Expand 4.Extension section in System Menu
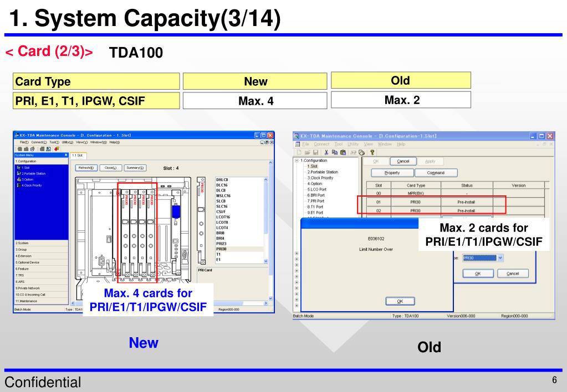567x392 pixels. pos(41,256)
